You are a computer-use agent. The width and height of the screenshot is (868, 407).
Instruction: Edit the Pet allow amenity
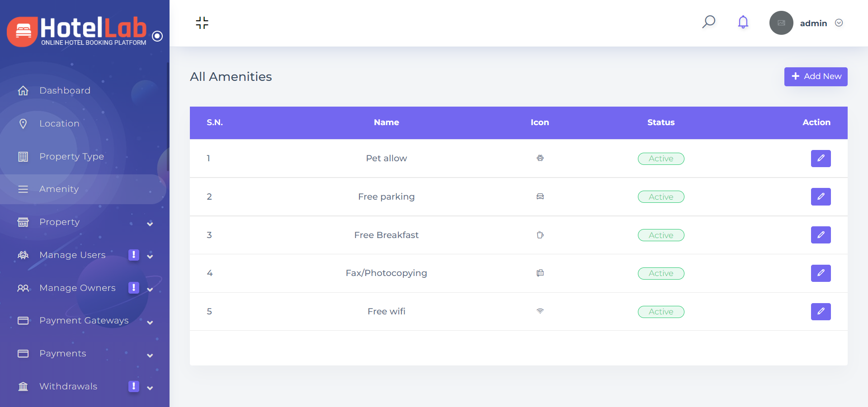pos(821,159)
